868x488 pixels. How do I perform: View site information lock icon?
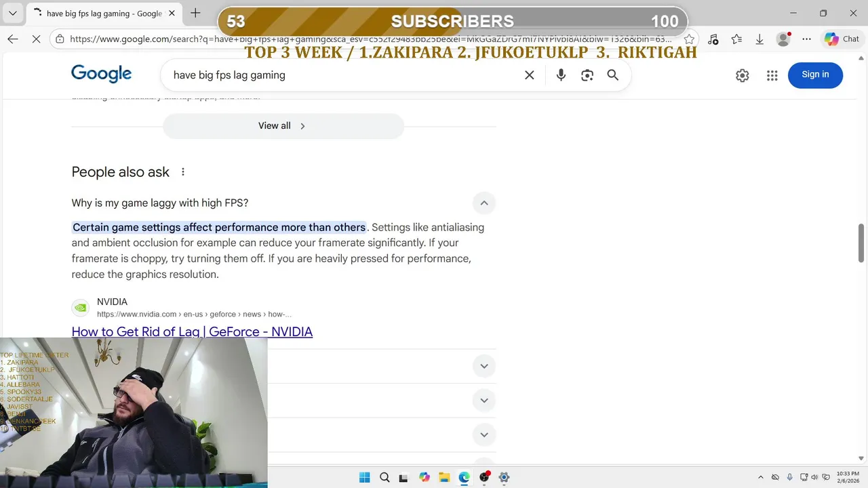coord(60,39)
